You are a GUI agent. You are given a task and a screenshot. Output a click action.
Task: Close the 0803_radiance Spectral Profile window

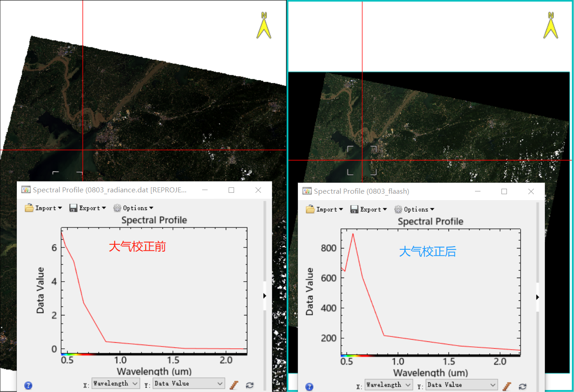coord(258,190)
